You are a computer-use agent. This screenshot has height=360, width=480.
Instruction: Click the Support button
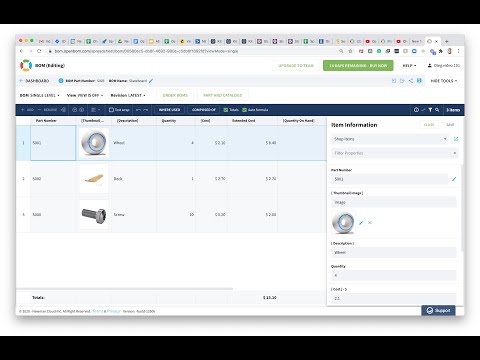pyautogui.click(x=438, y=310)
